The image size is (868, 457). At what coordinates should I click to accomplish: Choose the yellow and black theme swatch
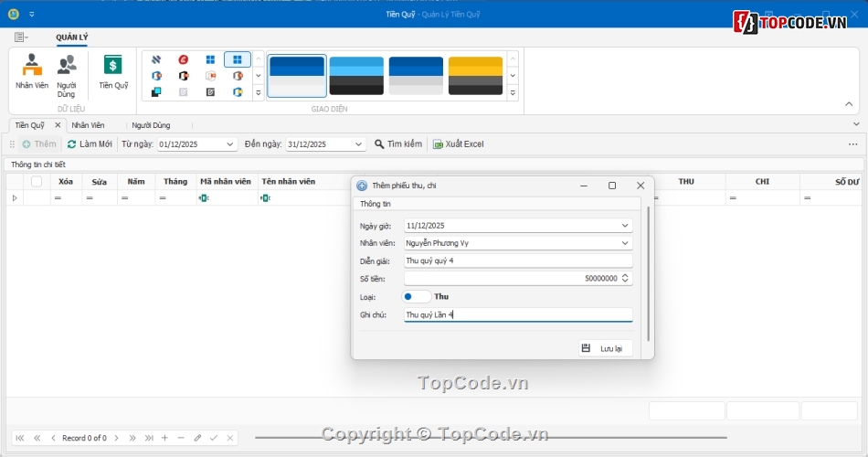tap(475, 75)
